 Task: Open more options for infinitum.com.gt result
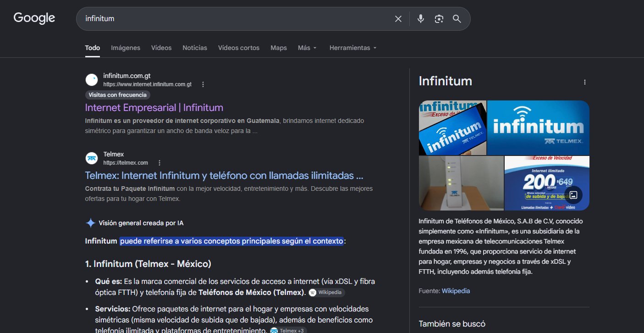point(203,84)
